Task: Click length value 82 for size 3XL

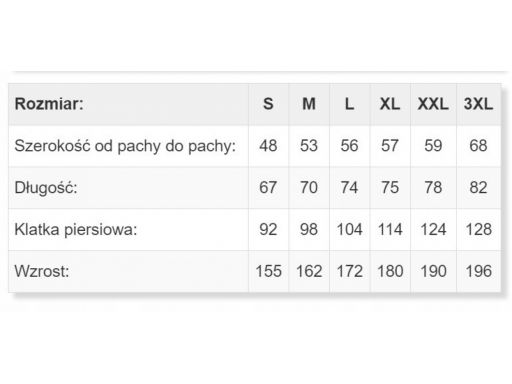Action: pos(478,187)
